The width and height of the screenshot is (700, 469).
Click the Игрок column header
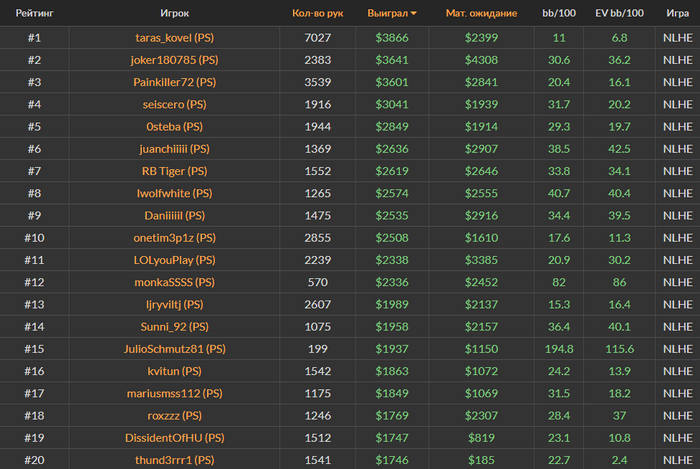174,14
